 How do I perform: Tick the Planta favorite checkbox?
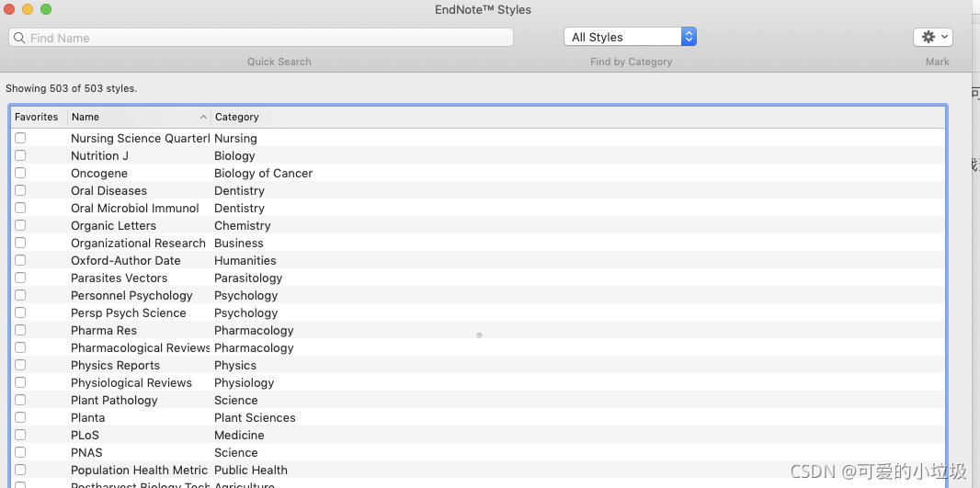[x=20, y=417]
